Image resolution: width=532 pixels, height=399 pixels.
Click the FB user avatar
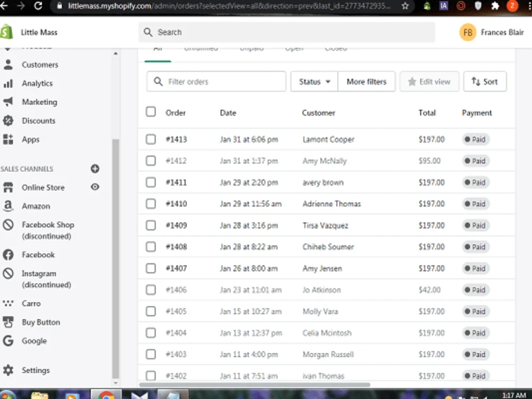(468, 32)
